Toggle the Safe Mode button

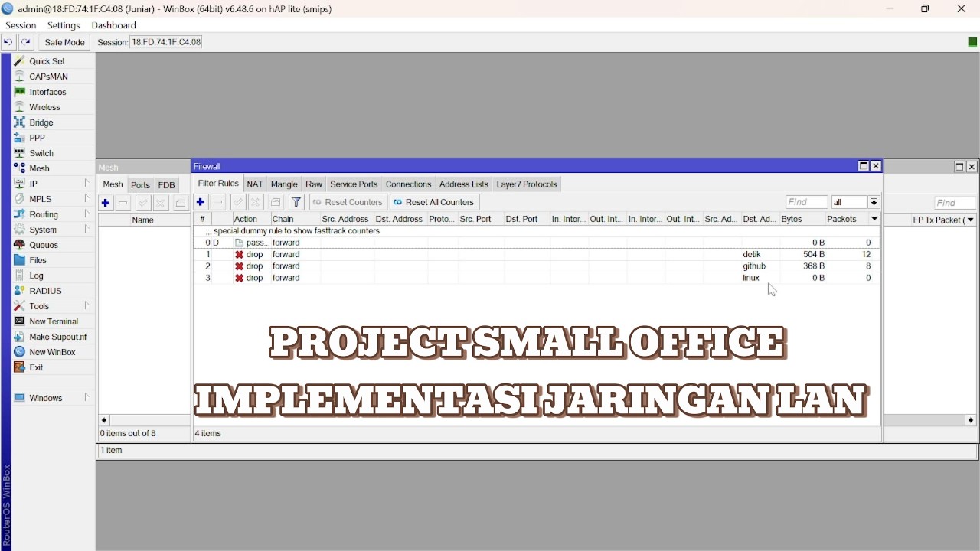tap(64, 43)
